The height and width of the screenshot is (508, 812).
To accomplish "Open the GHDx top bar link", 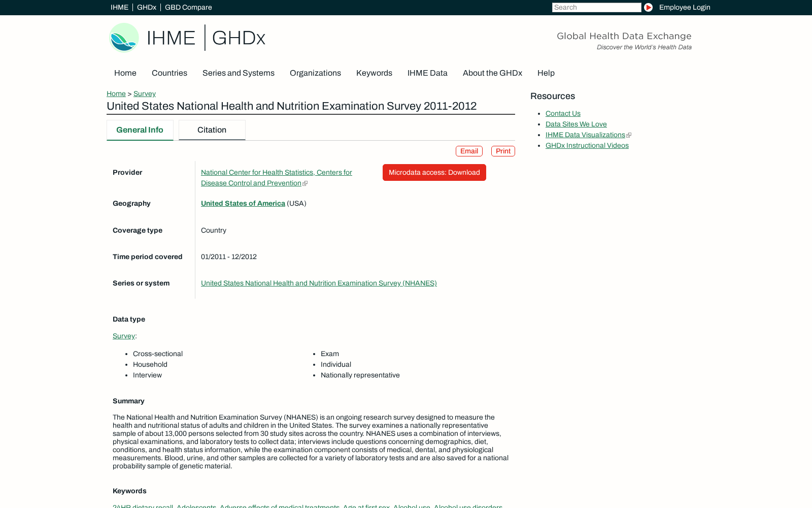I will 147,7.
